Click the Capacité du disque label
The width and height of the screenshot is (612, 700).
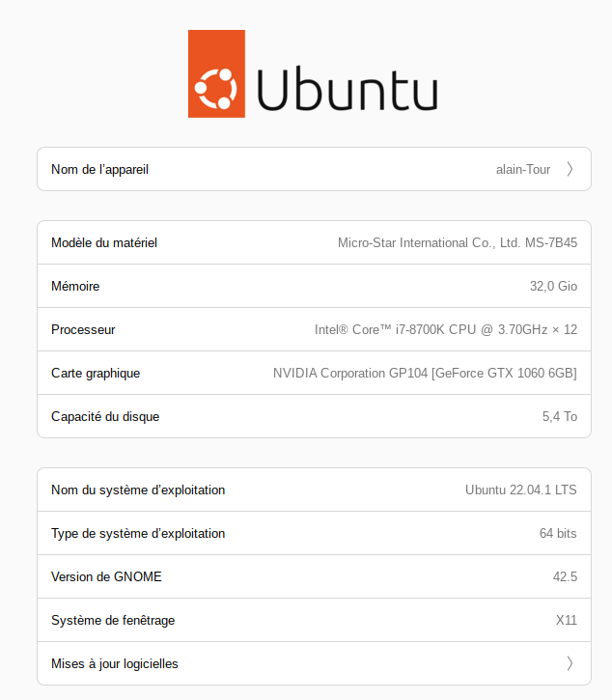coord(105,416)
